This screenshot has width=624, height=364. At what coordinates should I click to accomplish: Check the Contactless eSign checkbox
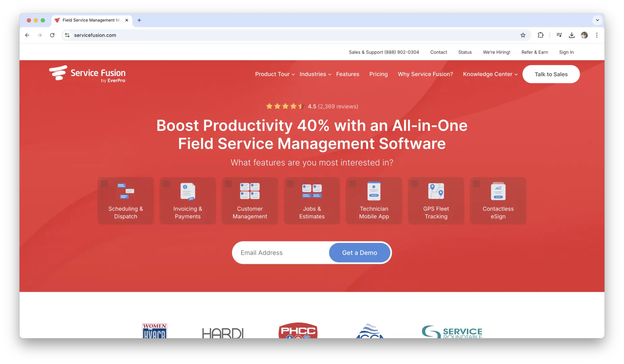[477, 184]
